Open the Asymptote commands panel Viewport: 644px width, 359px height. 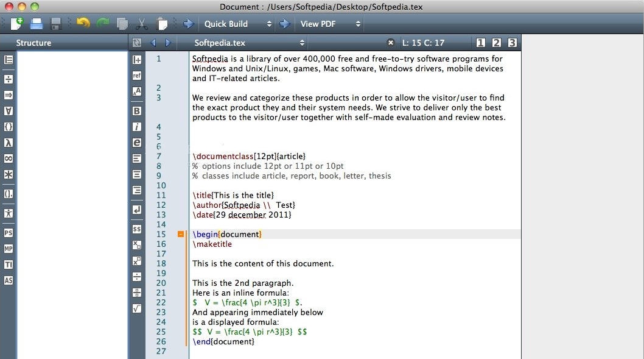[9, 280]
